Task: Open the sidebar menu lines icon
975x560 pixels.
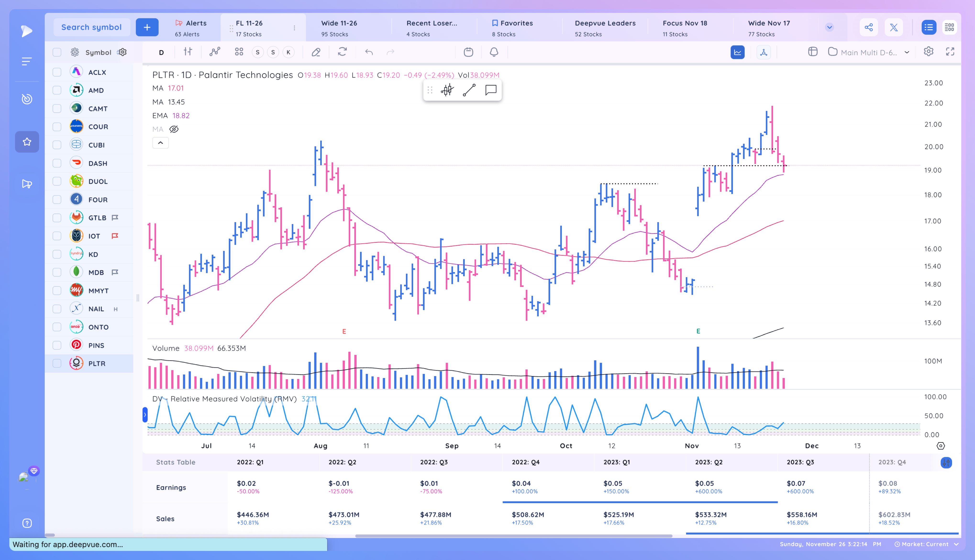Action: pos(27,61)
